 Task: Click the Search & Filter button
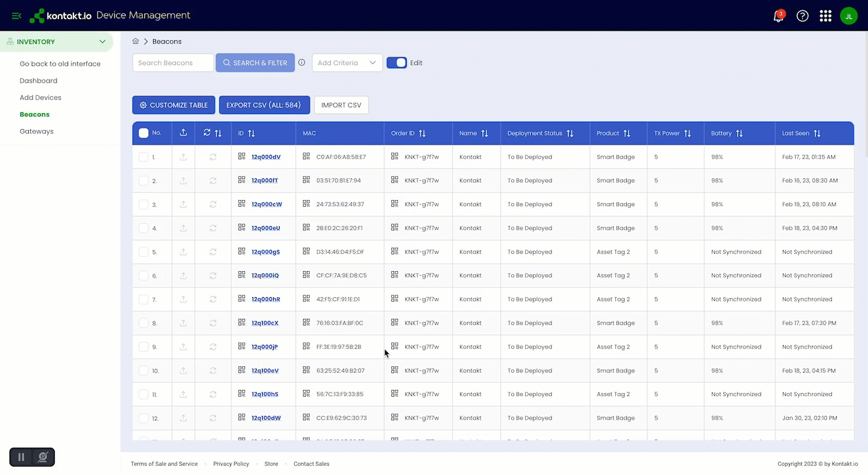tap(255, 63)
